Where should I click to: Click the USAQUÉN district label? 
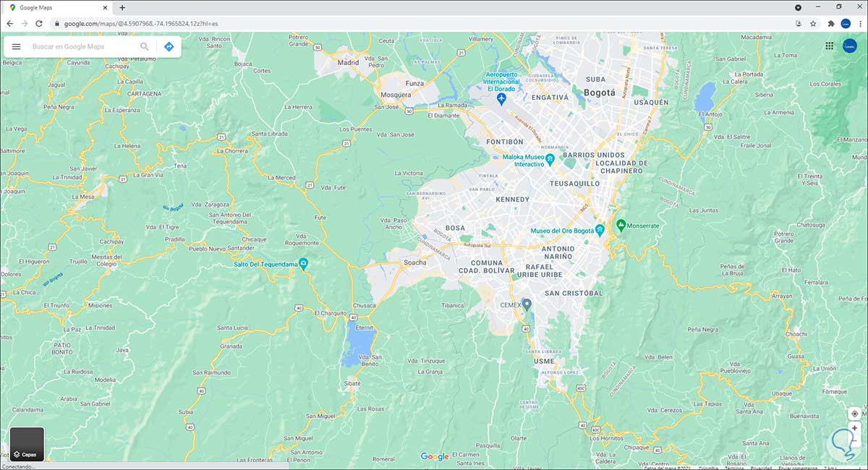point(651,103)
